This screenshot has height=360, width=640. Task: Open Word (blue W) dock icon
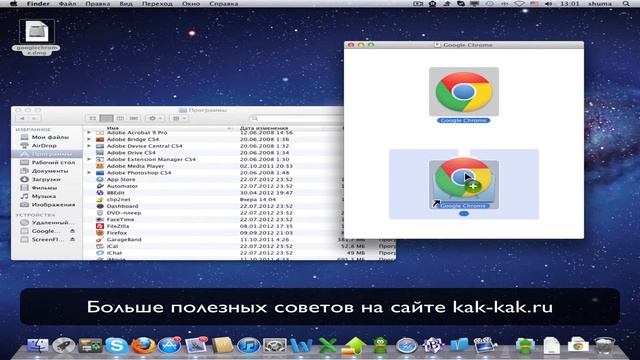click(301, 345)
